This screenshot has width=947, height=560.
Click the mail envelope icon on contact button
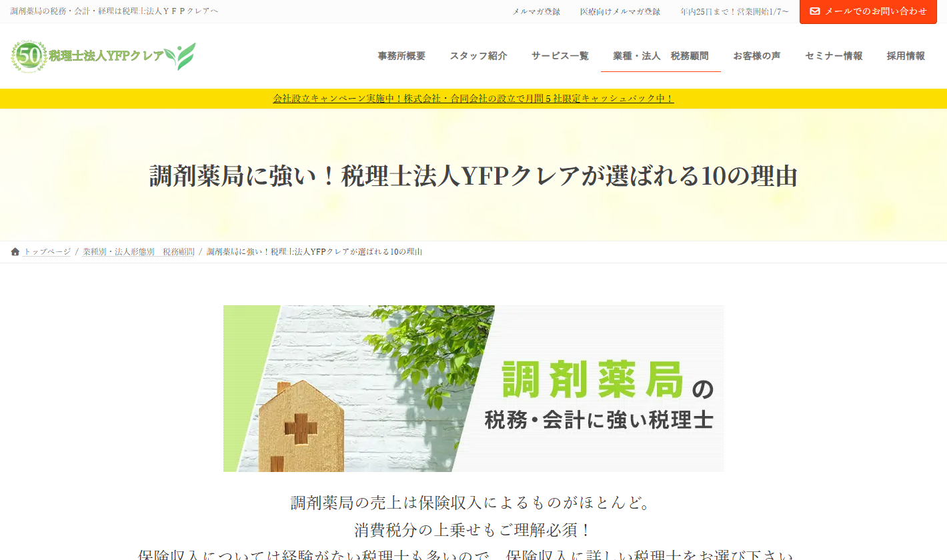pos(814,11)
